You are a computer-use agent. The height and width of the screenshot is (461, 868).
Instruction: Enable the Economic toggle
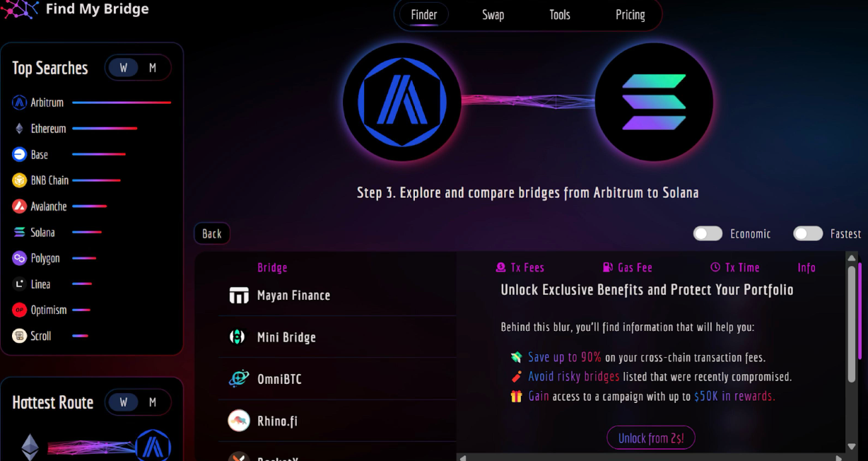click(x=708, y=234)
